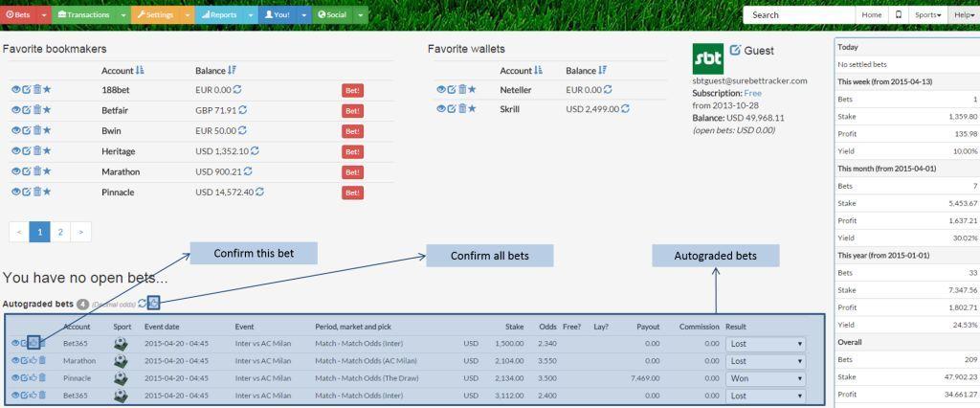Edit the Betfair bookmaker account

coord(26,110)
